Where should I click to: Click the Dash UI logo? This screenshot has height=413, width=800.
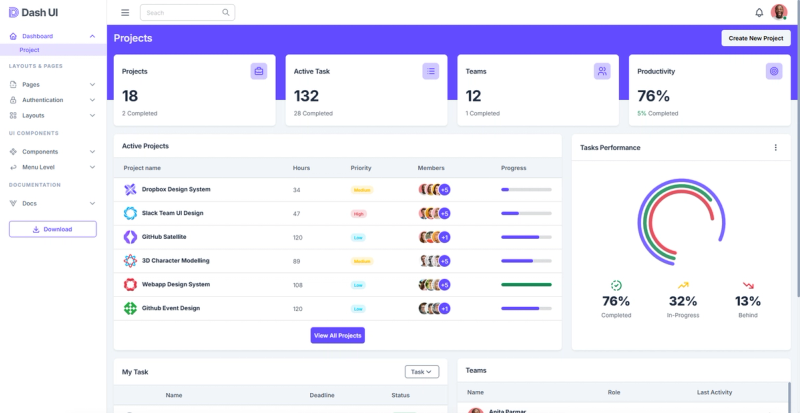34,13
